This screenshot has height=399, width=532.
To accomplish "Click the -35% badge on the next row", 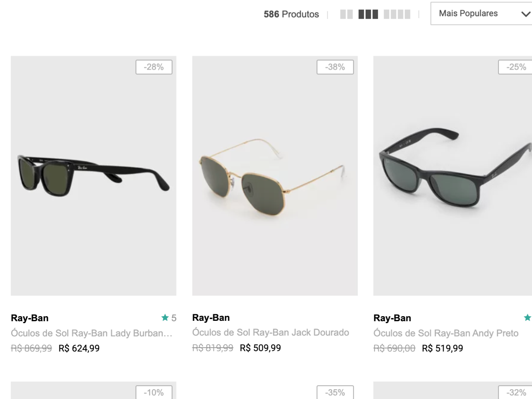I will [x=335, y=392].
